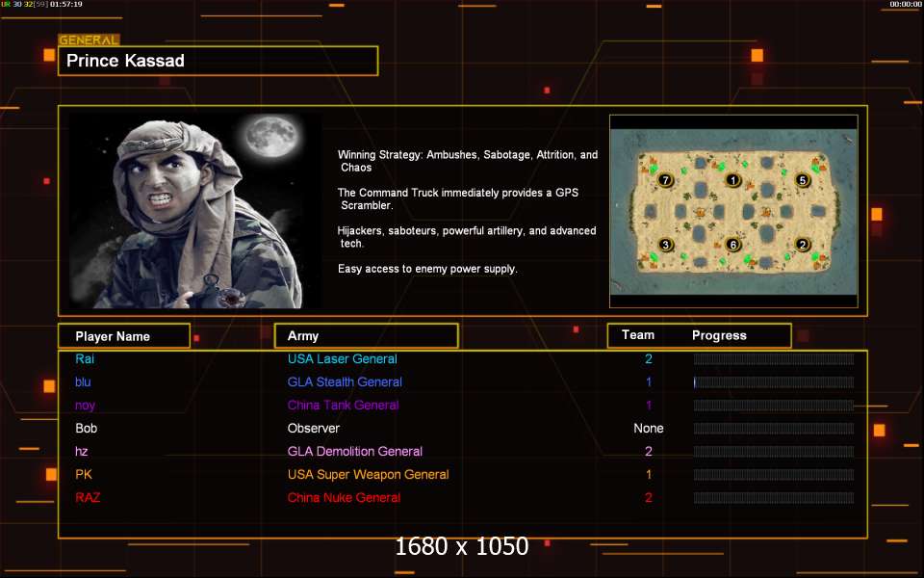924x578 pixels.
Task: Click noy's loading progress bar
Action: tap(774, 406)
